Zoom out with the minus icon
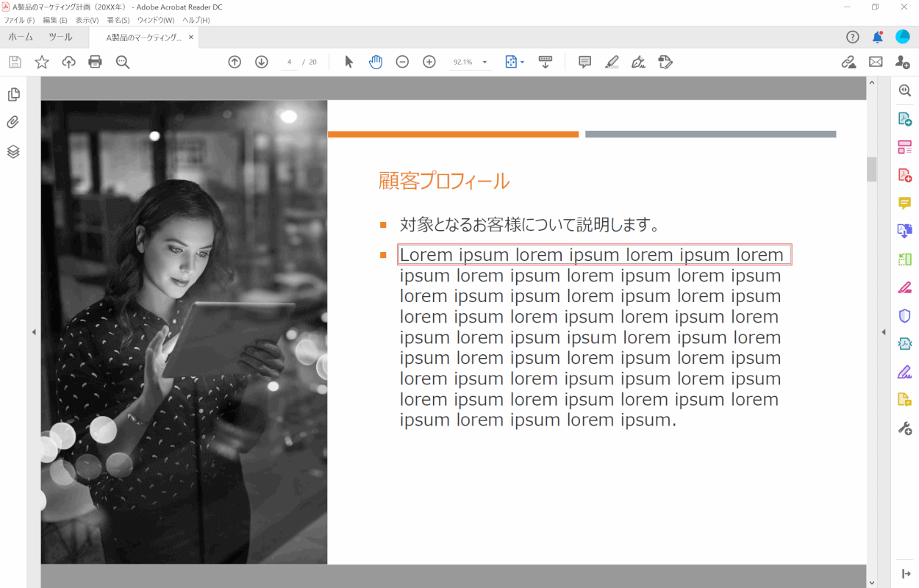The width and height of the screenshot is (919, 588). click(402, 62)
